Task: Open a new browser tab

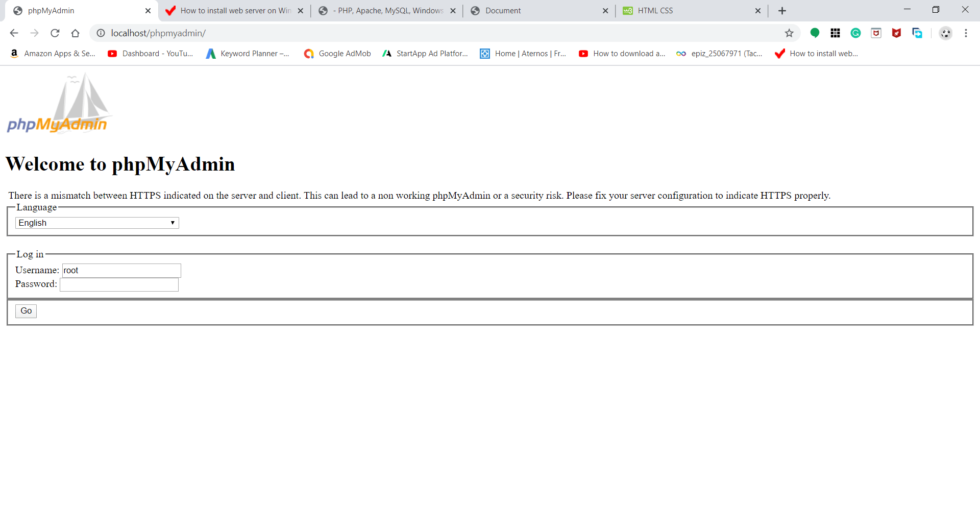Action: pyautogui.click(x=782, y=10)
